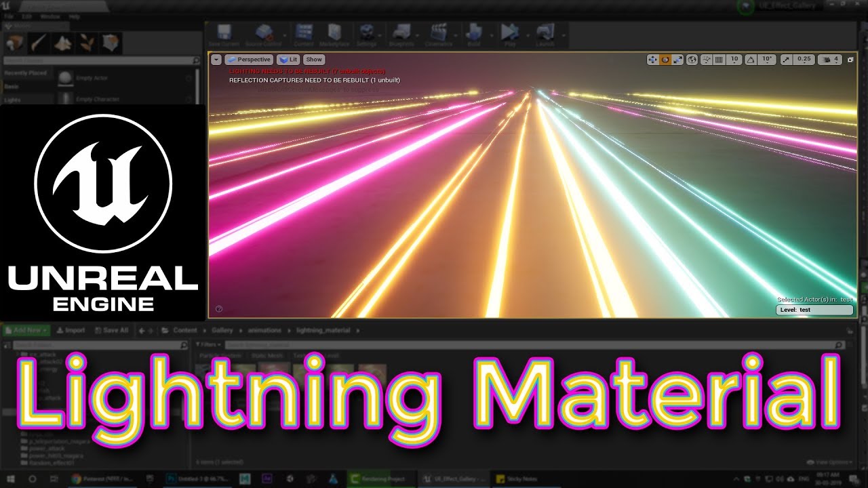The width and height of the screenshot is (868, 488).
Task: Select the Basic category
Action: [26, 87]
